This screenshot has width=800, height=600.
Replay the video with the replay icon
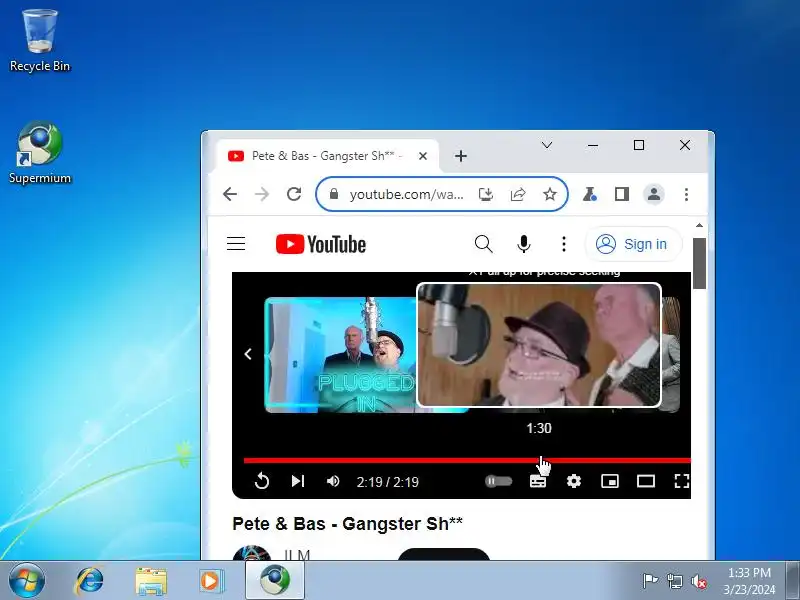point(262,481)
